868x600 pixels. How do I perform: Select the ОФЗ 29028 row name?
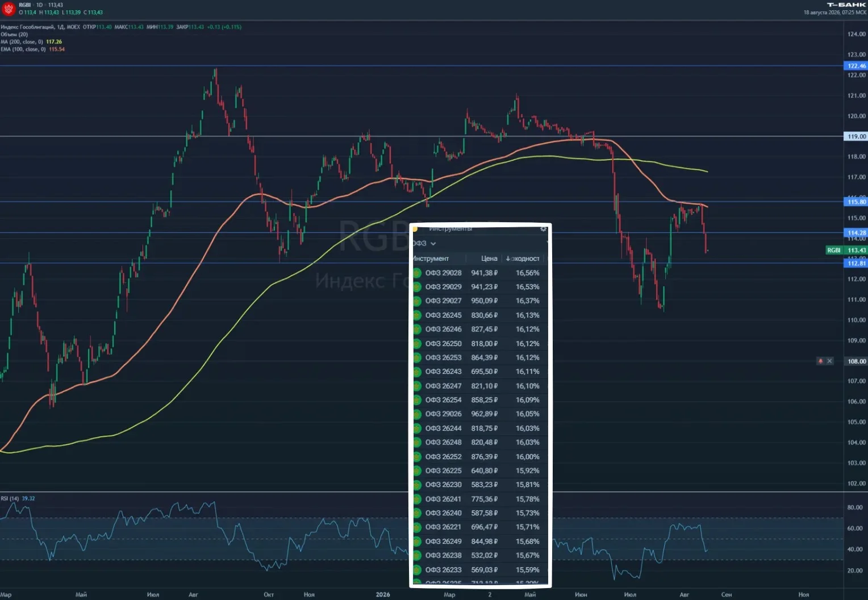click(x=444, y=273)
